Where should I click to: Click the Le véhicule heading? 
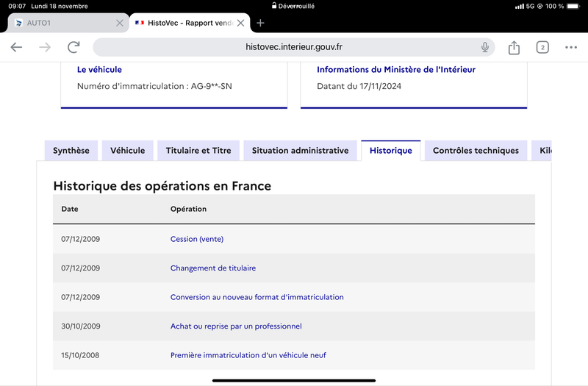pos(99,69)
